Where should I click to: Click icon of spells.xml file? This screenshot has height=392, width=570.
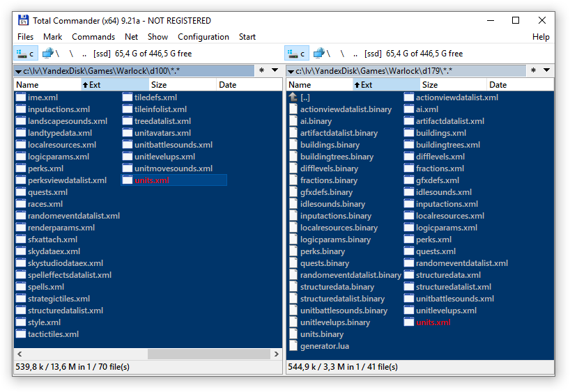tap(21, 287)
